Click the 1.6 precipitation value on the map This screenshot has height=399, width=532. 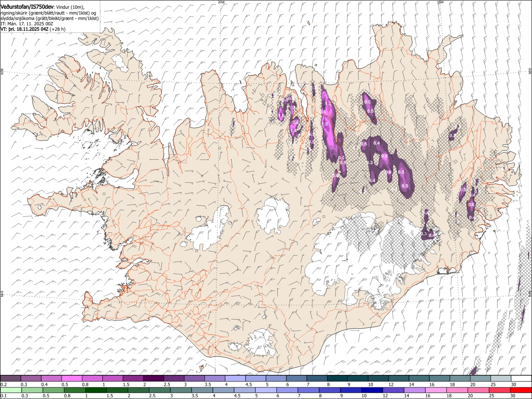(x=281, y=116)
